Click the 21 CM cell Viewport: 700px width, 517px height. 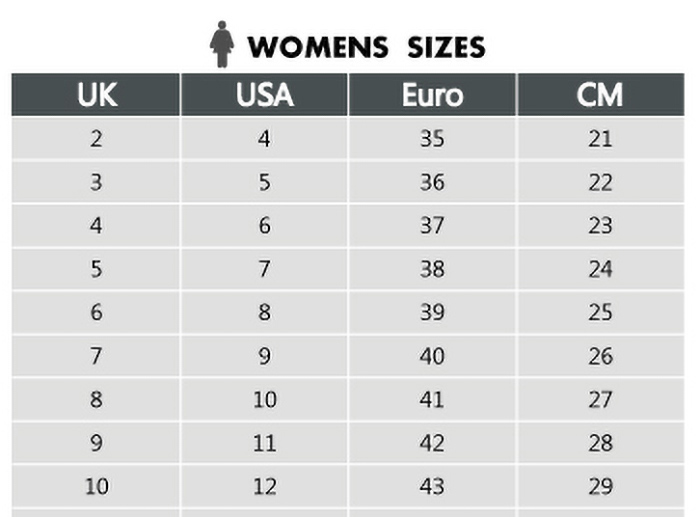tap(600, 138)
